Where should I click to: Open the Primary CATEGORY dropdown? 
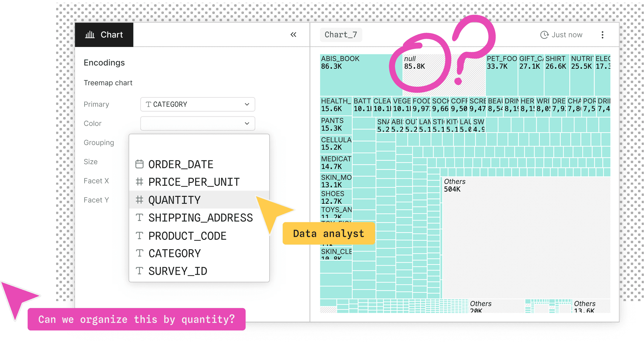(197, 104)
